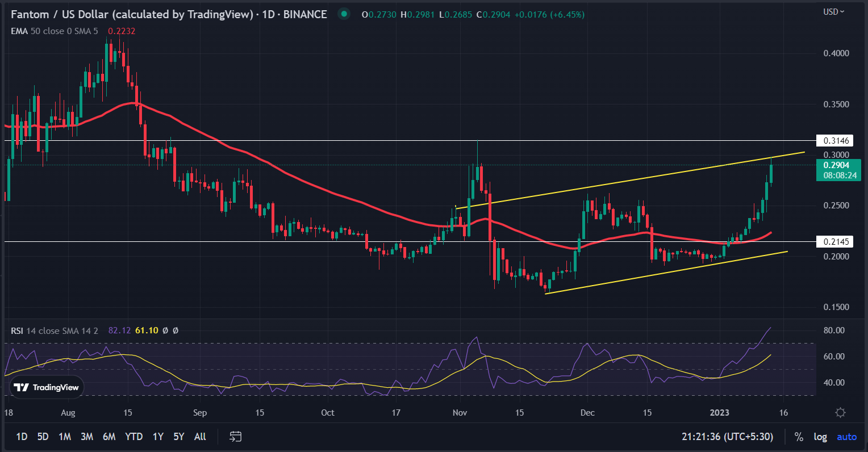868x452 pixels.
Task: Toggle logarithmic scale with the log button
Action: [x=820, y=437]
